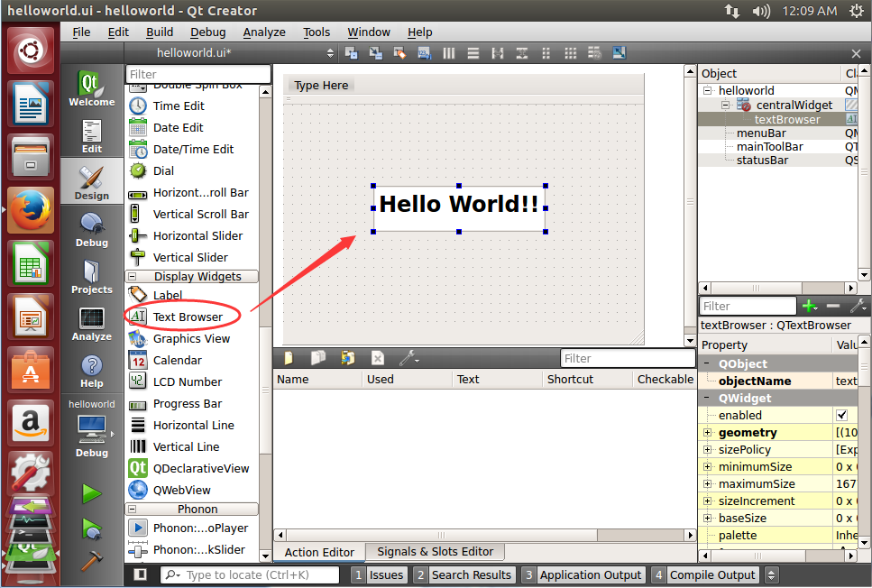
Task: Collapse the Phonon widget category
Action: pyautogui.click(x=133, y=509)
